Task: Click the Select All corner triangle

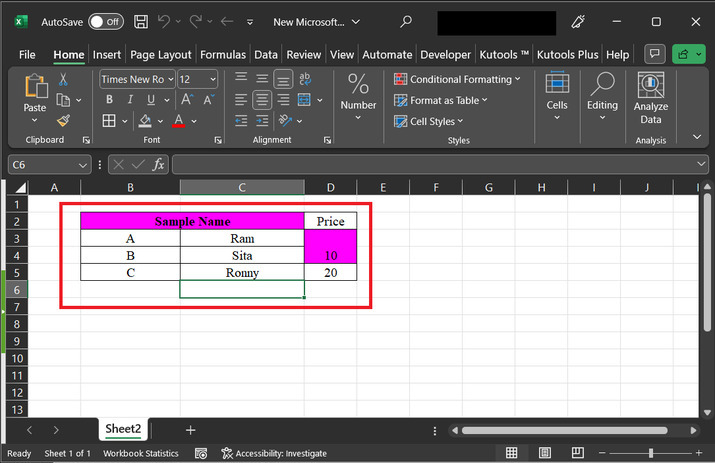Action: point(20,187)
